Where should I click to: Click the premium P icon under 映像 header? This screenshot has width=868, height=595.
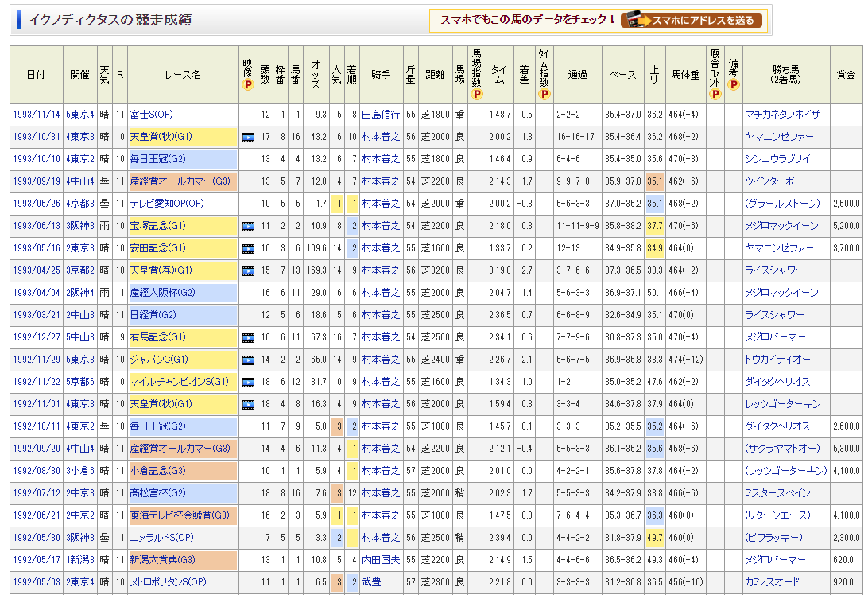[248, 84]
